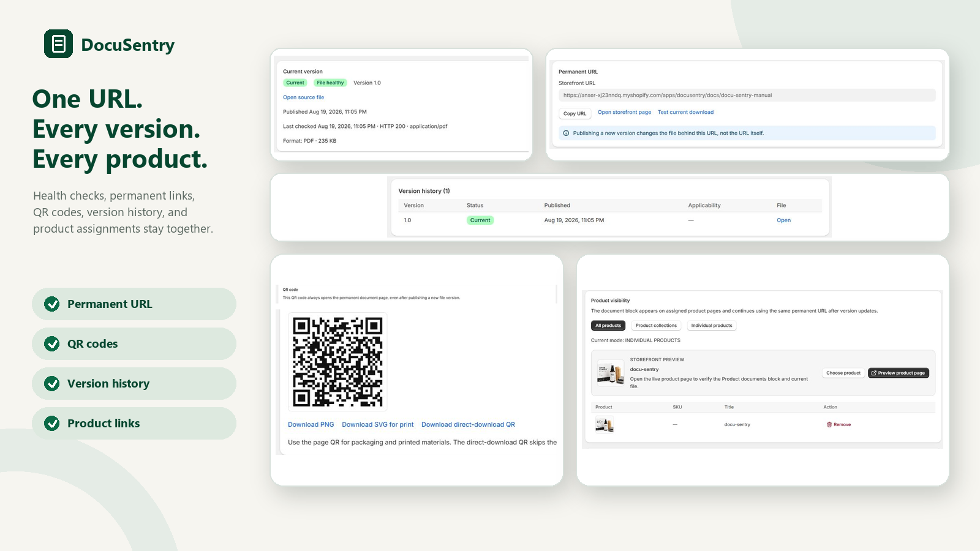Click the Download PNG link
Viewport: 980px width, 551px height.
pyautogui.click(x=311, y=424)
